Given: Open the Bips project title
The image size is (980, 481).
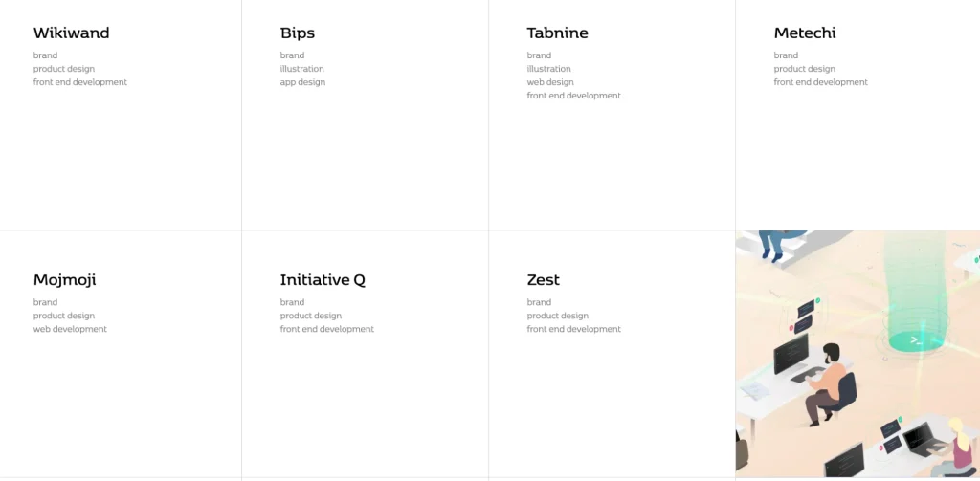Looking at the screenshot, I should click(298, 33).
